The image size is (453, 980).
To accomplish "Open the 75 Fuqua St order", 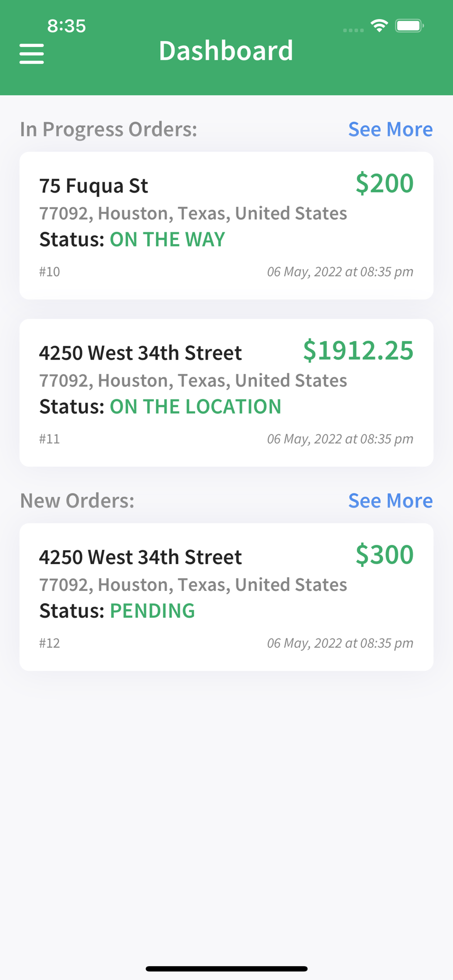I will [x=94, y=186].
